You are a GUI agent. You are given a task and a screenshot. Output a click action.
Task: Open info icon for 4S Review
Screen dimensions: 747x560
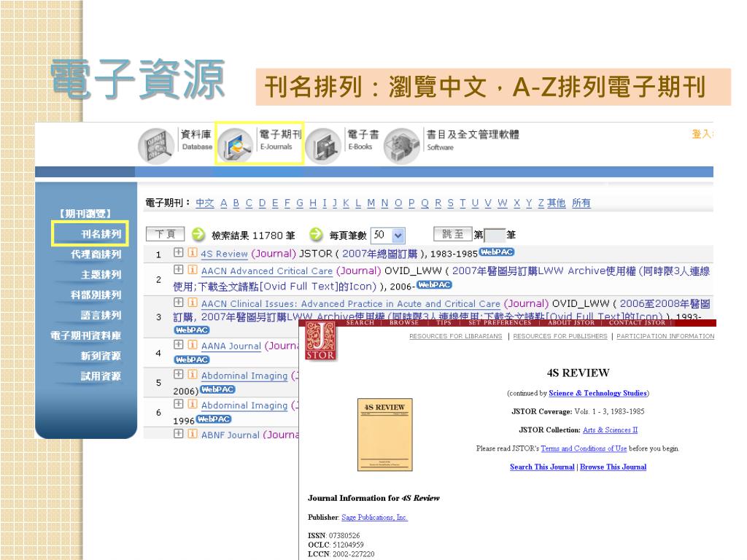[x=193, y=252]
